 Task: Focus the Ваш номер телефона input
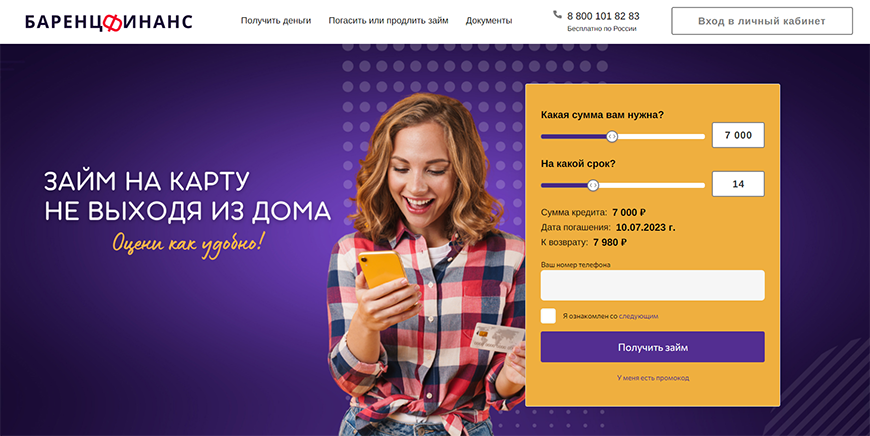(652, 285)
